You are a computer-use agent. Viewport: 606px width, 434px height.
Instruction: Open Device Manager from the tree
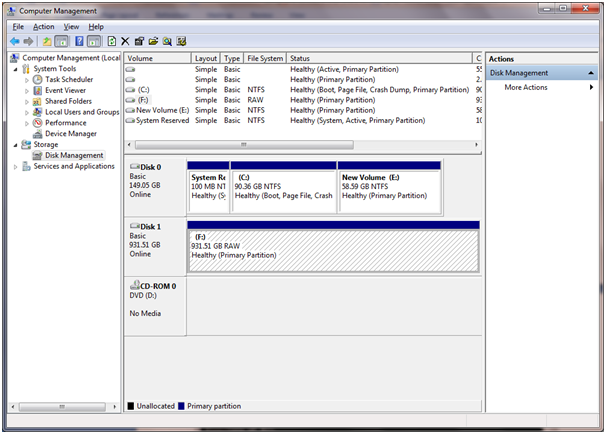click(x=70, y=133)
